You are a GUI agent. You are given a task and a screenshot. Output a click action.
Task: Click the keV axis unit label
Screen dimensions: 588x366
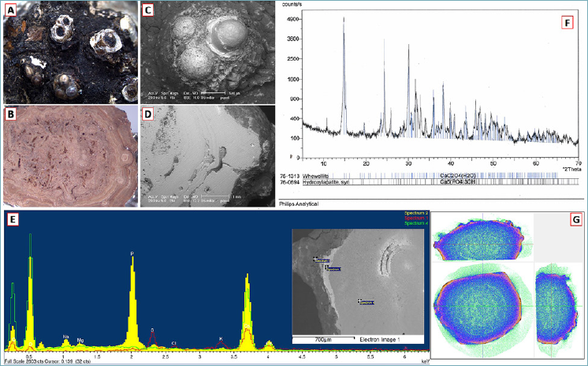(x=425, y=360)
